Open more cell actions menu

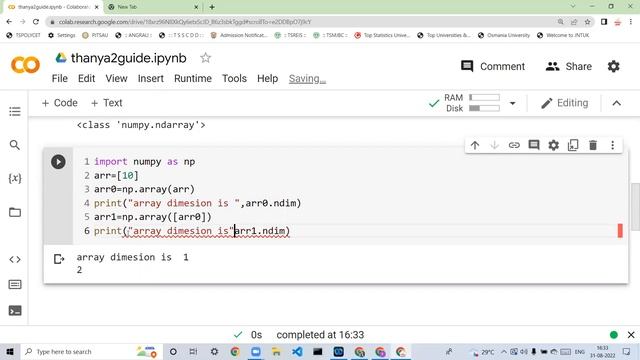pyautogui.click(x=613, y=145)
